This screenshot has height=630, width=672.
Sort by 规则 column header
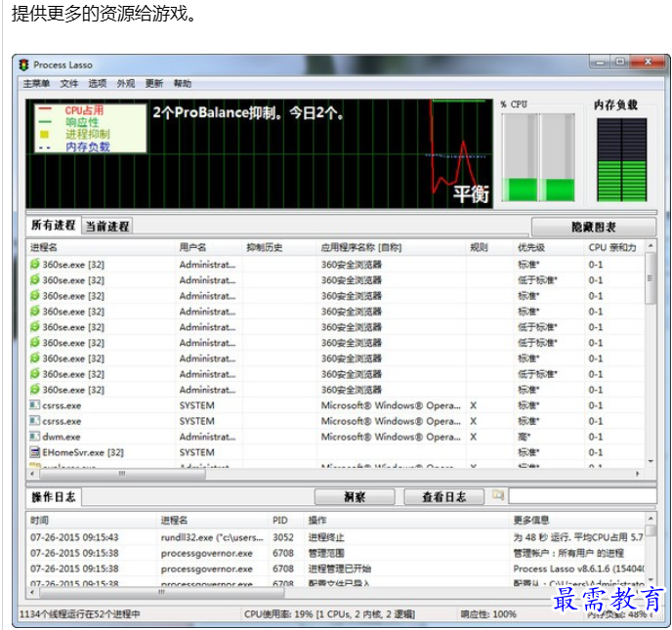(490, 247)
